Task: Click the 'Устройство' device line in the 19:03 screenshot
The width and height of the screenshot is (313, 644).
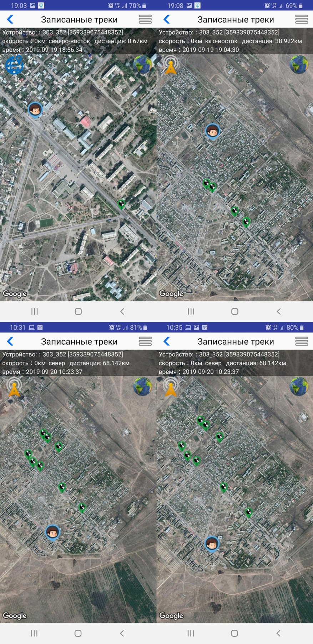Action: point(63,33)
